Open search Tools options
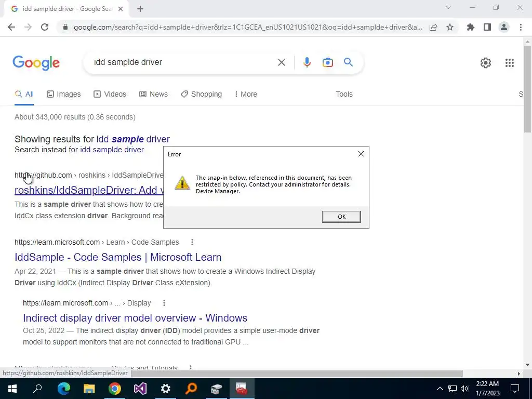 (344, 94)
